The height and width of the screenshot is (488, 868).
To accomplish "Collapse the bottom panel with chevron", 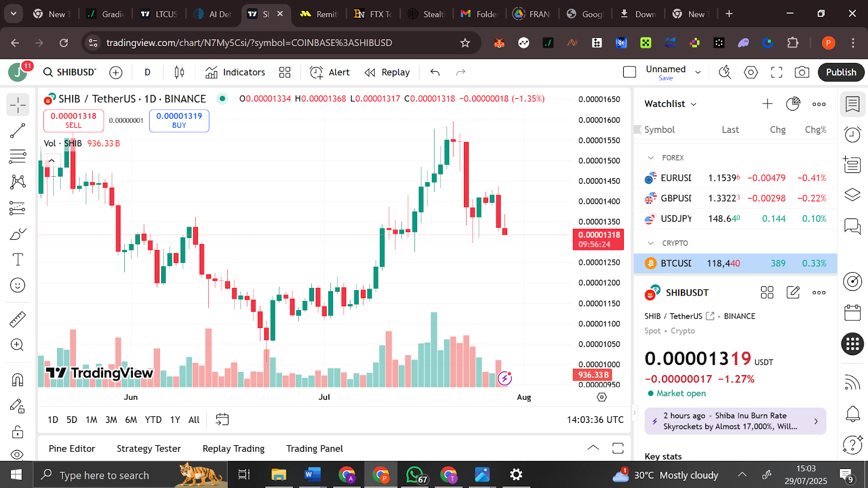I will (593, 448).
